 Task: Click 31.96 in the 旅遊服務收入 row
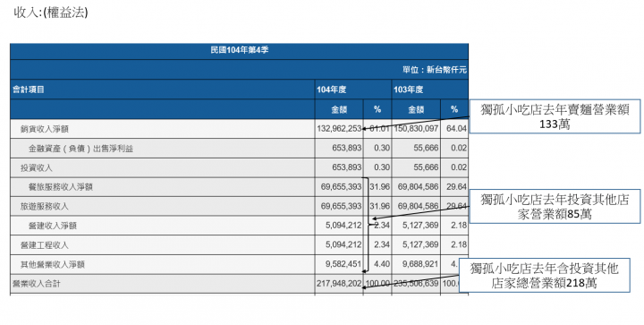(x=380, y=206)
